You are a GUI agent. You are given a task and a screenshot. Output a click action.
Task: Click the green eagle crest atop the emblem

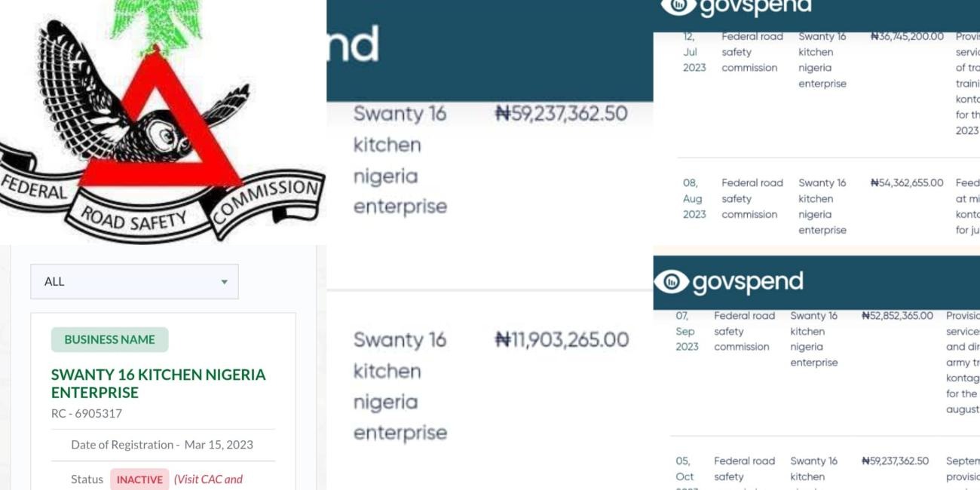click(157, 23)
